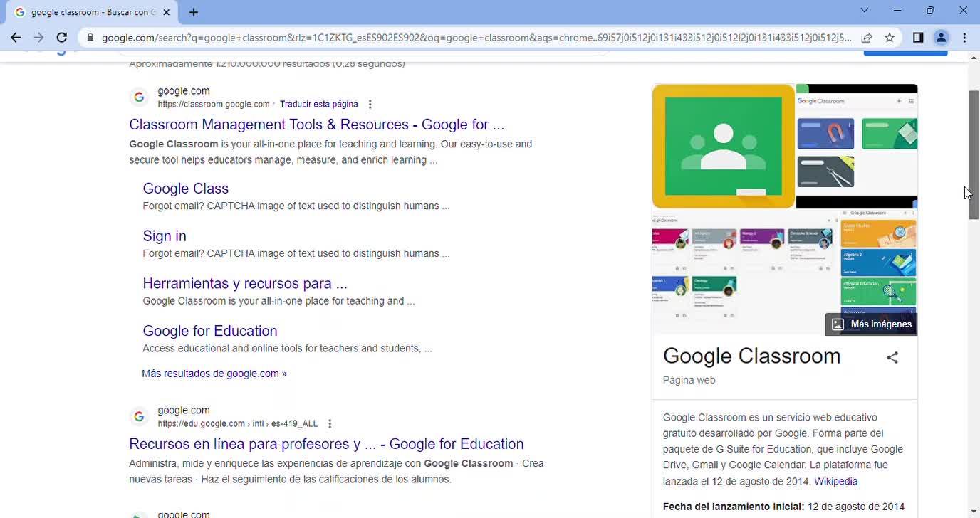
Task: Open the Google Class sitelink
Action: pyautogui.click(x=186, y=189)
